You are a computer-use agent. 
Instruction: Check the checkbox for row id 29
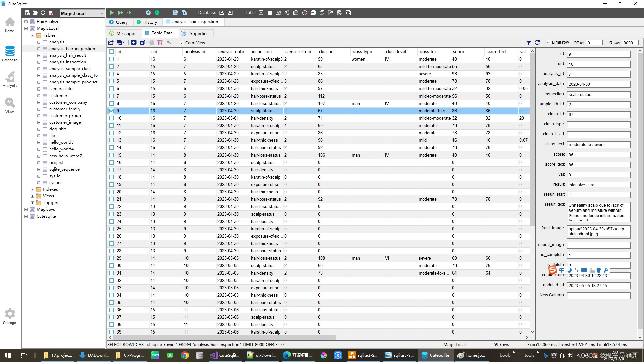pos(111,258)
